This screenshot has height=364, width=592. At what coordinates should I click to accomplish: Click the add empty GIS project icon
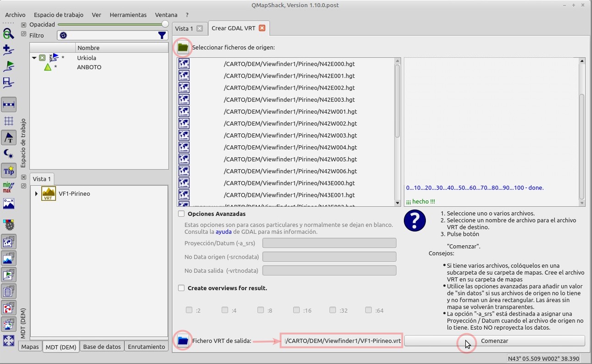coord(9,50)
